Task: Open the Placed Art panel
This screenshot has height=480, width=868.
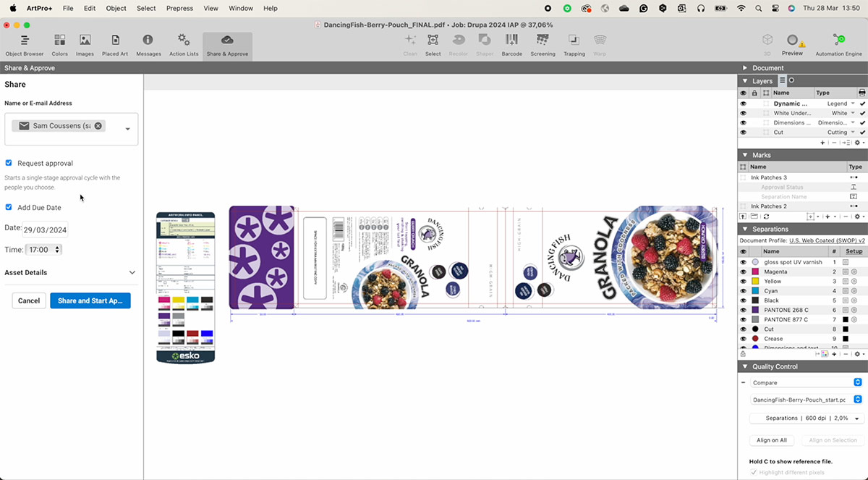Action: tap(114, 45)
